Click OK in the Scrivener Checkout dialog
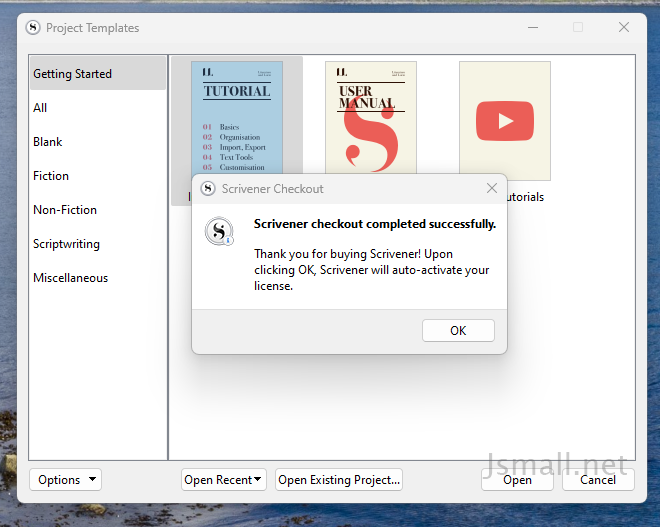The image size is (660, 527). coord(458,330)
